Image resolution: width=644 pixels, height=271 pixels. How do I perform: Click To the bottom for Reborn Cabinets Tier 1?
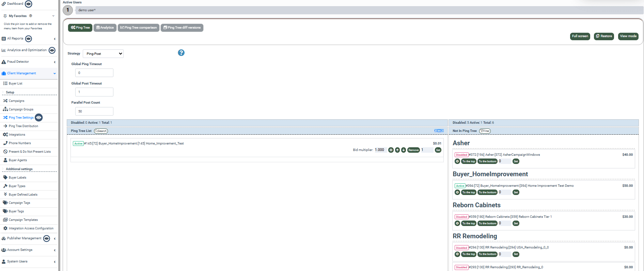point(487,223)
